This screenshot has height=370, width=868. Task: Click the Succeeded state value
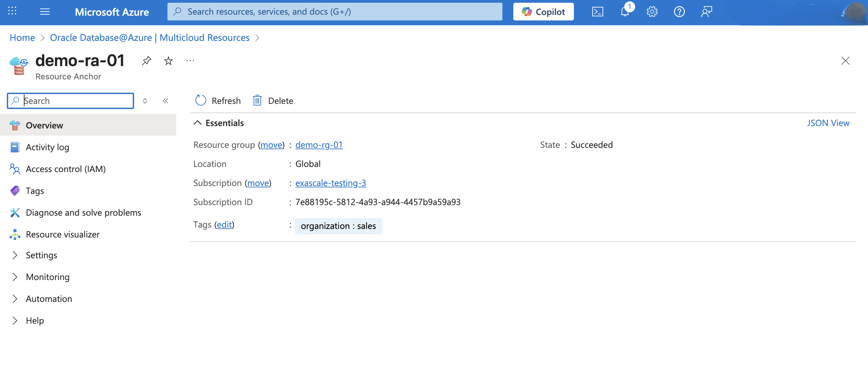click(x=592, y=145)
